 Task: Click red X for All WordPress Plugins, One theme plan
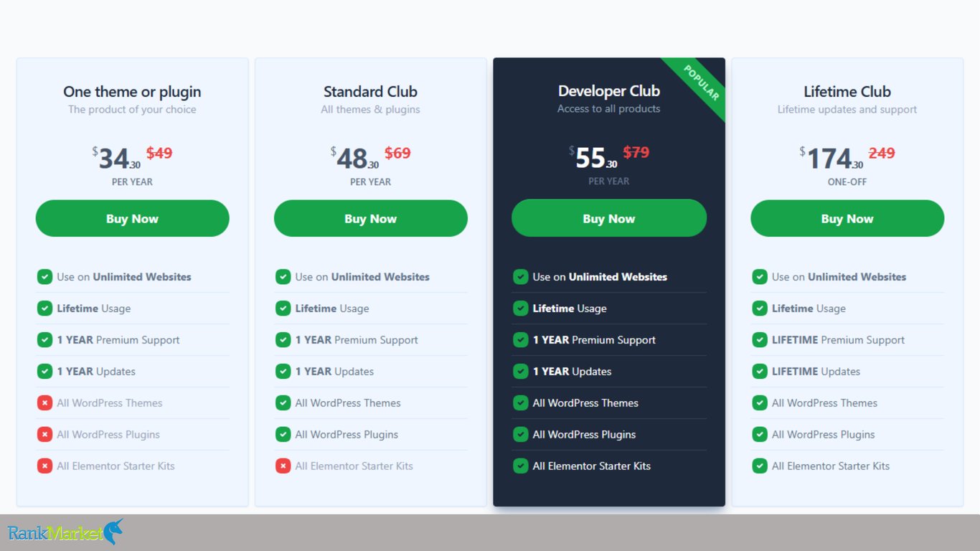44,435
